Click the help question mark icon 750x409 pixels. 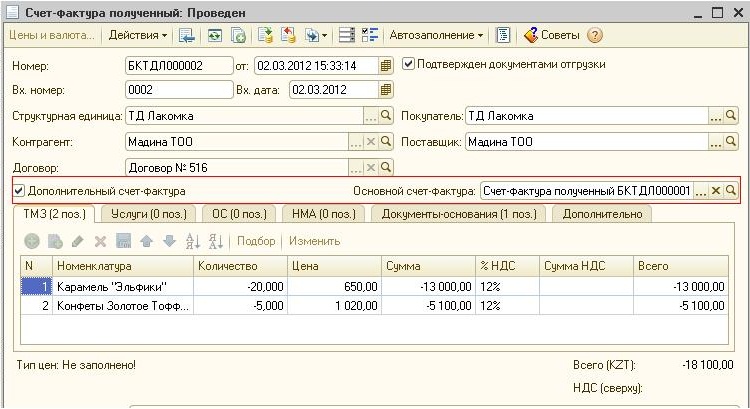pyautogui.click(x=595, y=35)
